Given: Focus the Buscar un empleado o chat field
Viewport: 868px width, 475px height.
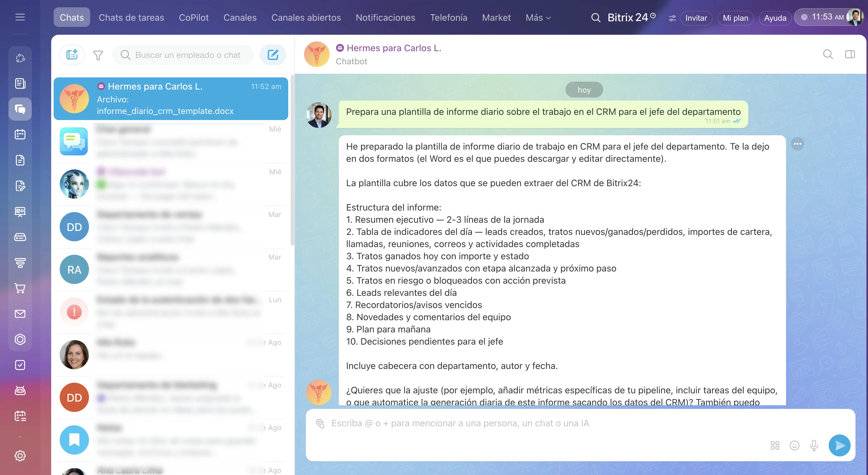Looking at the screenshot, I should (x=183, y=55).
